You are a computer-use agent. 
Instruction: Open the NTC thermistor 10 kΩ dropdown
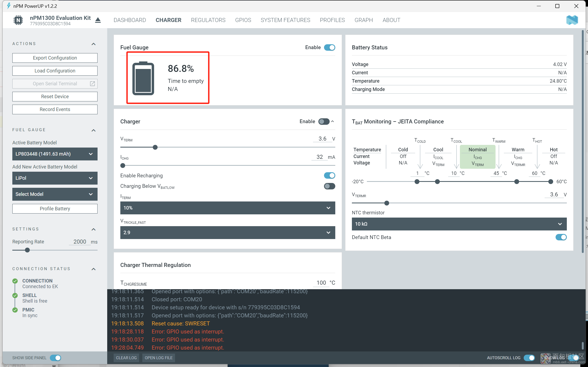[x=459, y=224]
